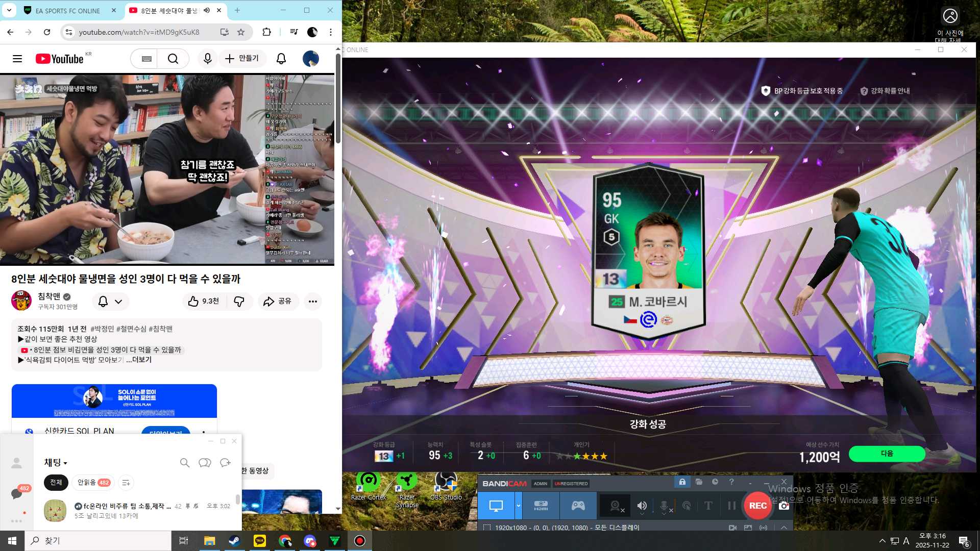The image size is (980, 551).
Task: Start YouTube voice search with the microphone
Action: tap(207, 59)
